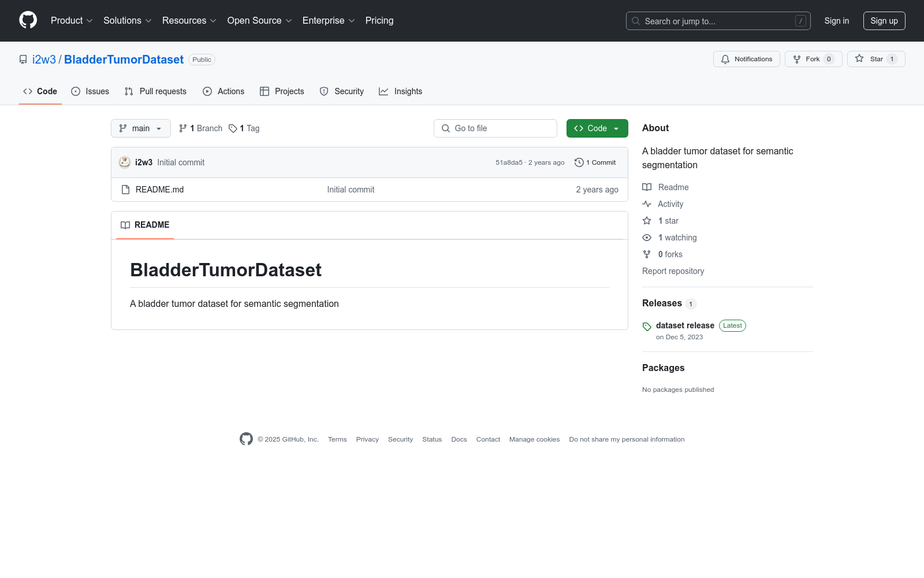Open the README.md file
Screen dimensions: 924x578
(x=159, y=190)
